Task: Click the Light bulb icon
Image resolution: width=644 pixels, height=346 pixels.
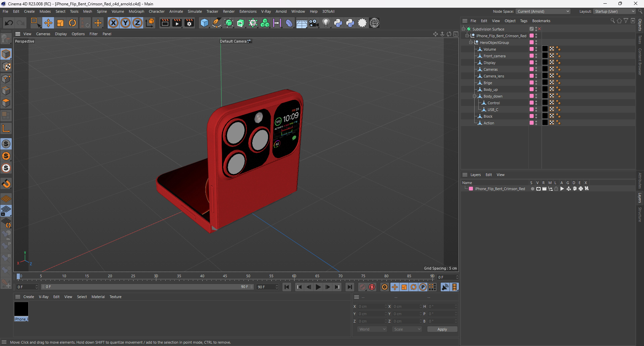Action: coord(326,23)
